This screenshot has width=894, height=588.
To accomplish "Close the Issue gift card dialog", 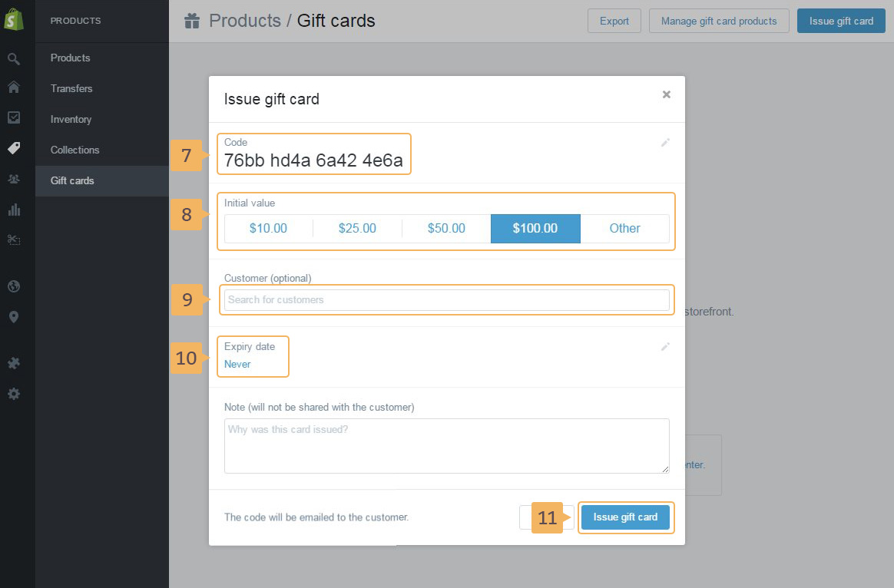I will 666,94.
